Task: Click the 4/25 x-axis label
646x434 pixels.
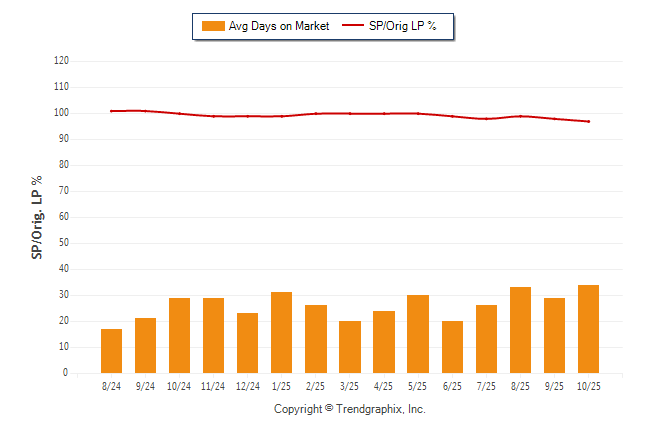Action: click(384, 386)
